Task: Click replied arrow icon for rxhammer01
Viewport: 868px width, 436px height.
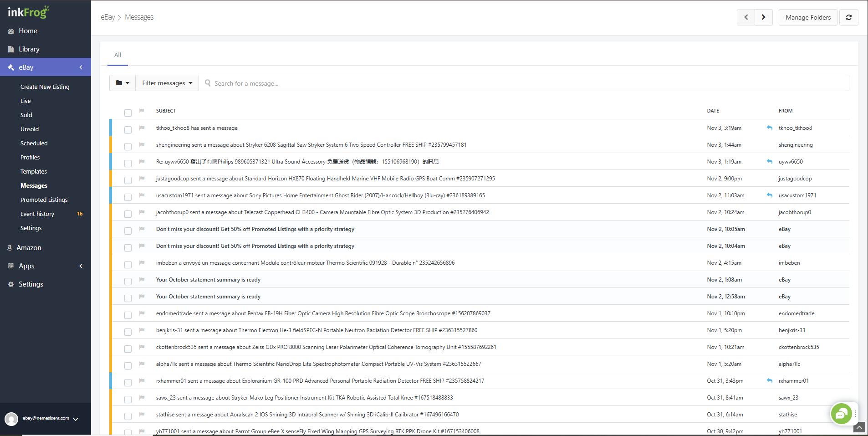Action: pos(770,381)
